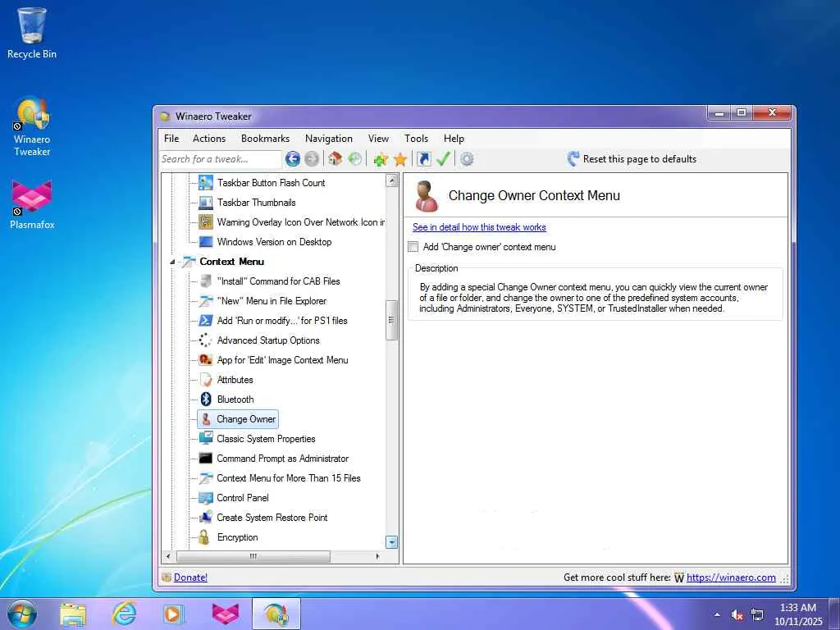Image resolution: width=840 pixels, height=630 pixels.
Task: Click the Encryption padlock icon
Action: coord(204,536)
